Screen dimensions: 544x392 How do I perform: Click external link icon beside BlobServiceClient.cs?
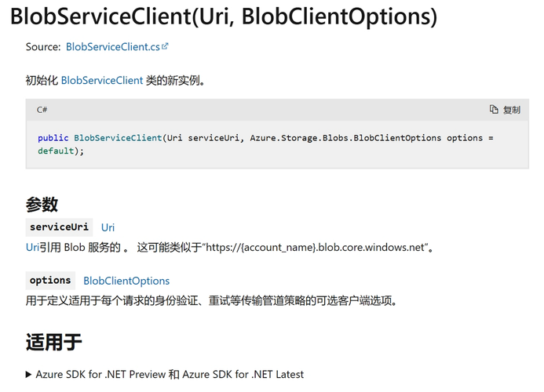166,46
